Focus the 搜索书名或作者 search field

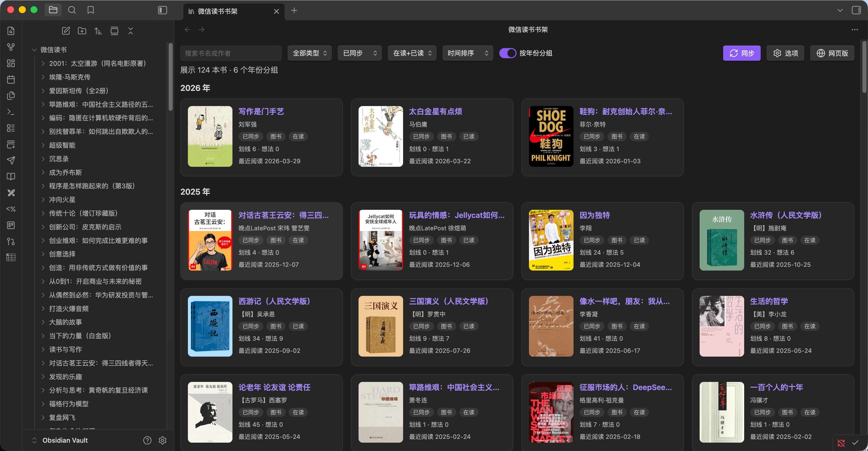click(x=231, y=53)
